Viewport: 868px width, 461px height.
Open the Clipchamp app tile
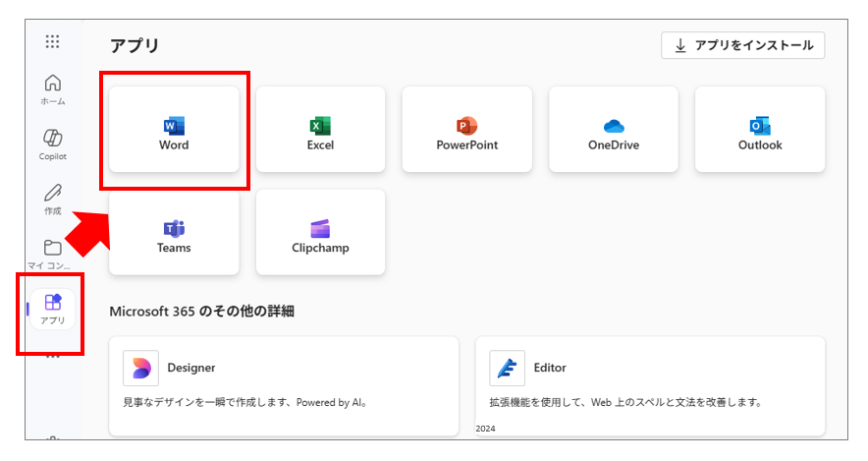coord(320,232)
